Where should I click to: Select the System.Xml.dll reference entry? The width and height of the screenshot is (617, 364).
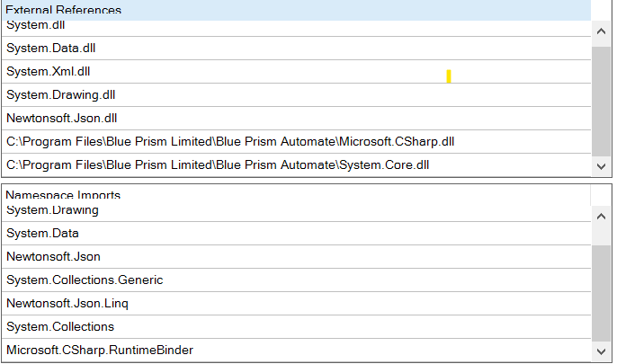point(296,72)
